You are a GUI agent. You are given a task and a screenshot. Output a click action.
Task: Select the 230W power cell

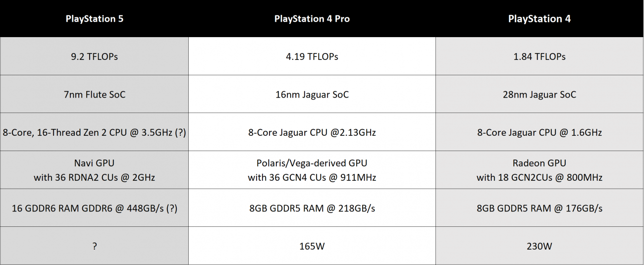[539, 246]
